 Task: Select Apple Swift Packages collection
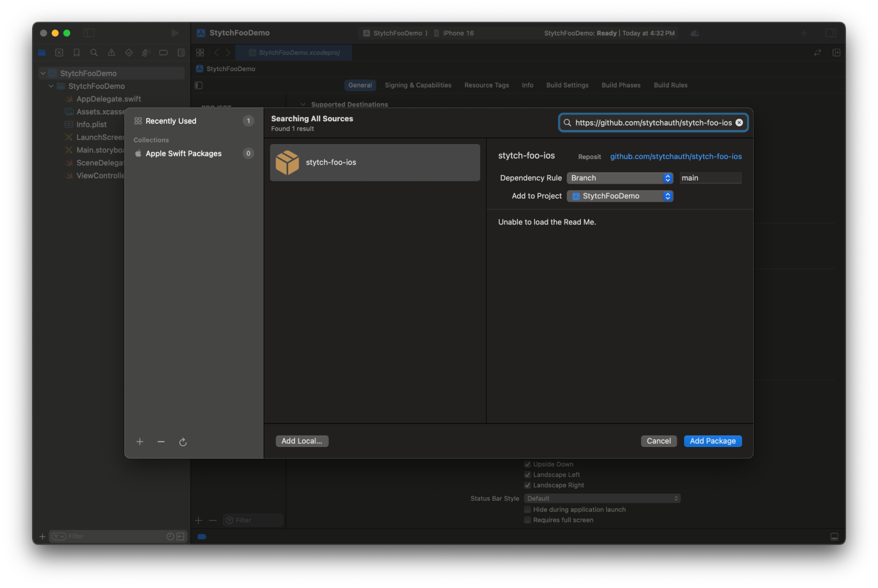click(x=194, y=153)
